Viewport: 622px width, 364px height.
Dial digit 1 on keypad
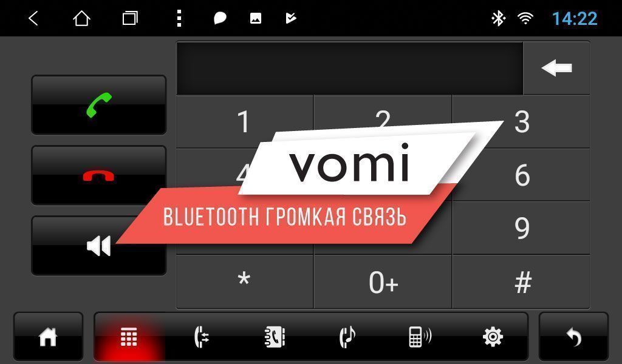pos(244,121)
